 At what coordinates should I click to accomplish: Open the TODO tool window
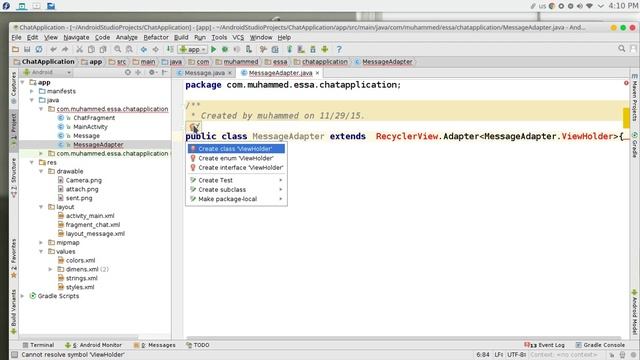(198, 345)
